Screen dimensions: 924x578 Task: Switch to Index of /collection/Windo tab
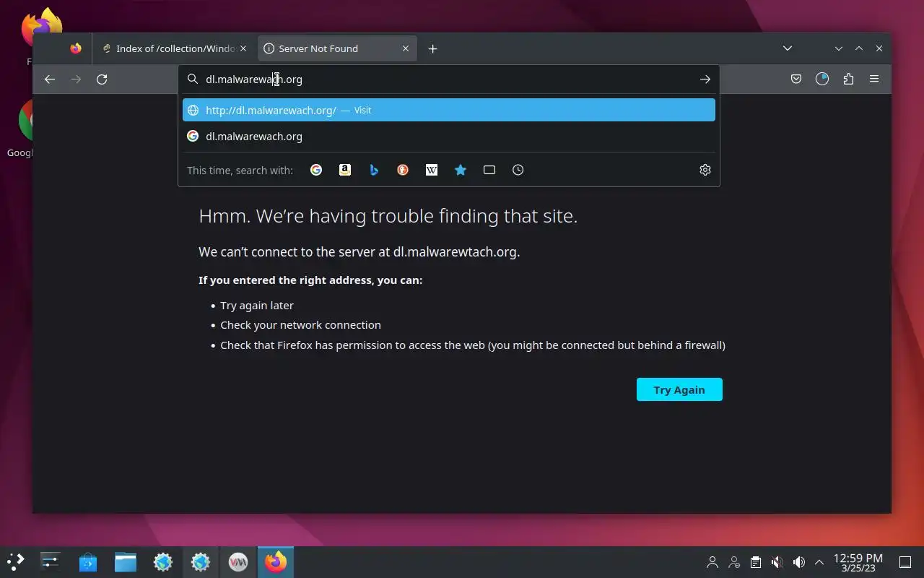click(x=176, y=48)
